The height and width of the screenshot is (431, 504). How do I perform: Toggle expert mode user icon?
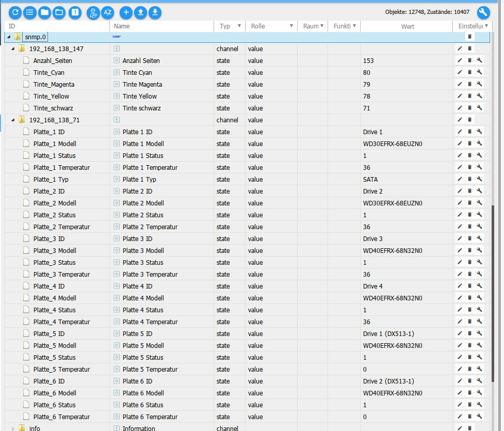[93, 12]
